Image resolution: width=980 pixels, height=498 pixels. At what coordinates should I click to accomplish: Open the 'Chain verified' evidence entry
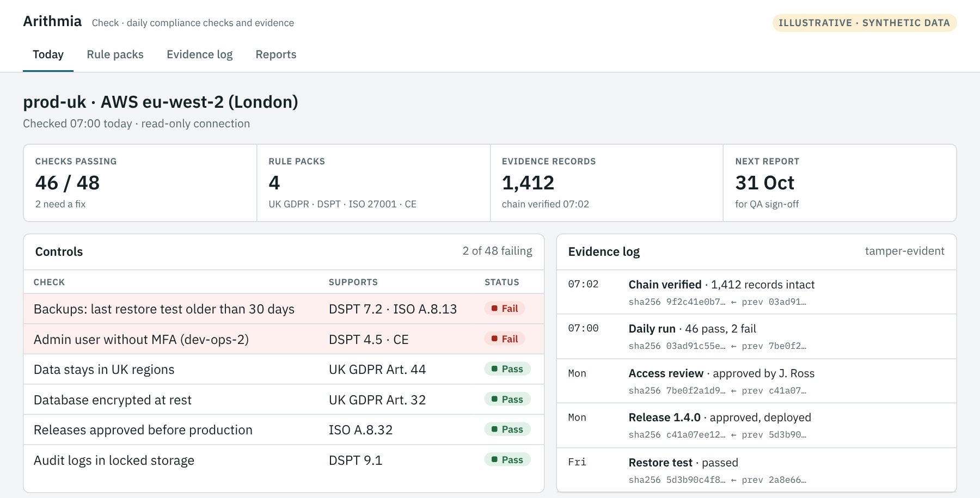(x=756, y=292)
